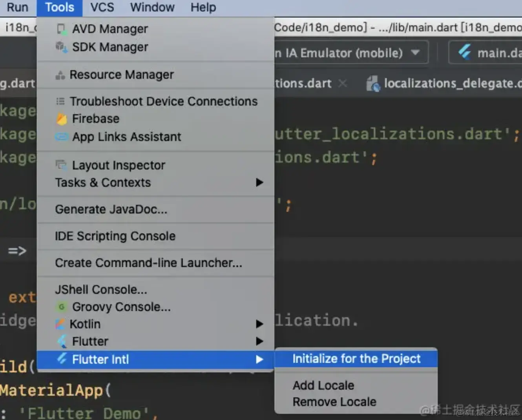Open the Help menu
Viewport: 522px width, 420px height.
(x=203, y=7)
